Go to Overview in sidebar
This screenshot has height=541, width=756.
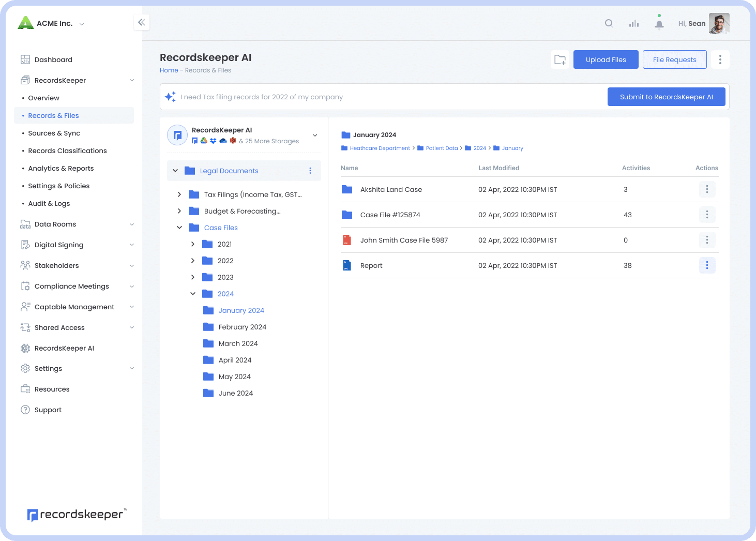(x=43, y=98)
